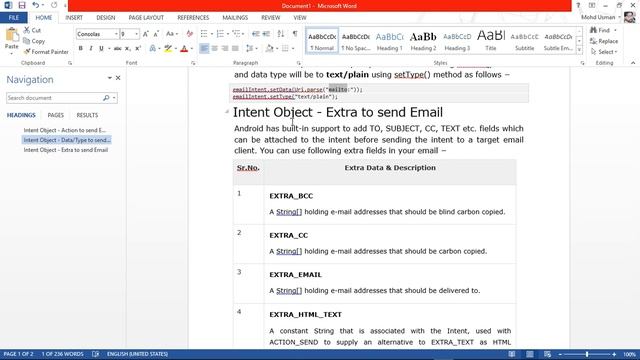Switch to the REVIEW tab
This screenshot has width=640, height=360.
[x=270, y=18]
